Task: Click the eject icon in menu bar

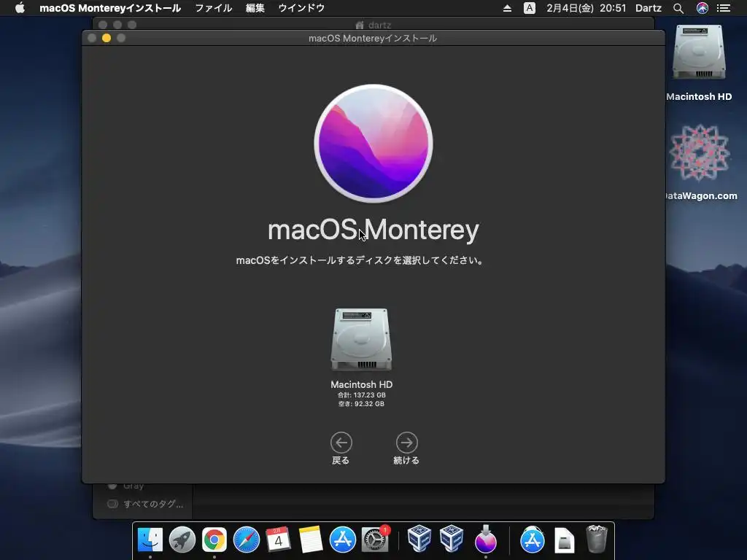Action: (508, 8)
